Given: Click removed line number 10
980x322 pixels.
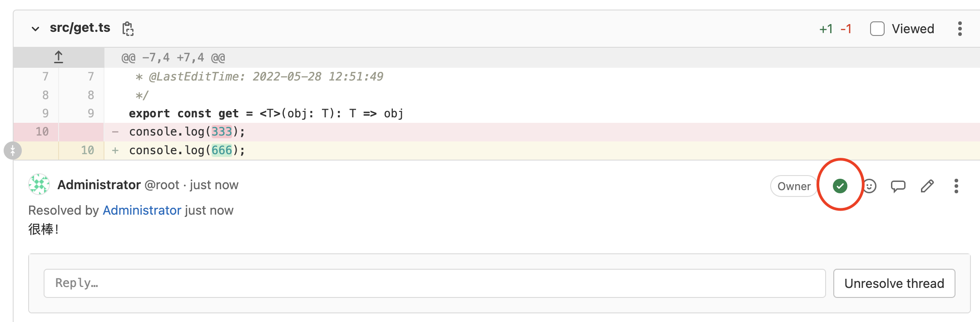Looking at the screenshot, I should [x=42, y=131].
